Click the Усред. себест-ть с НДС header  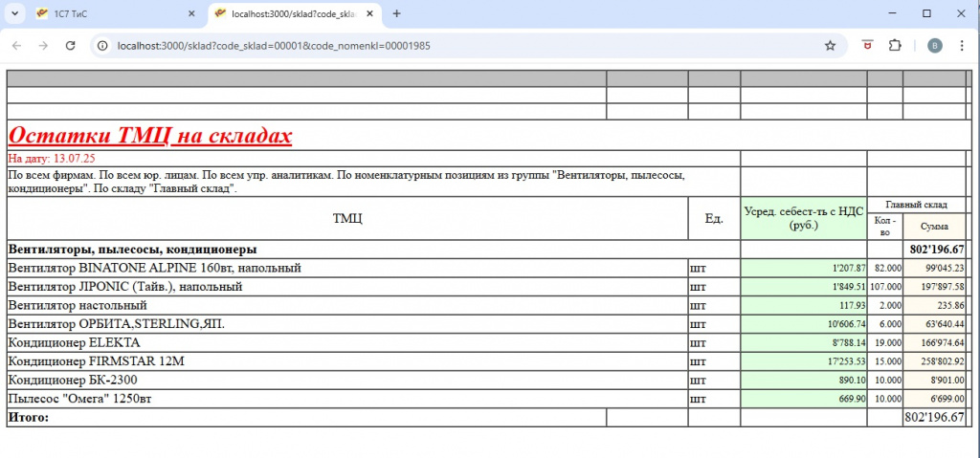tap(804, 218)
